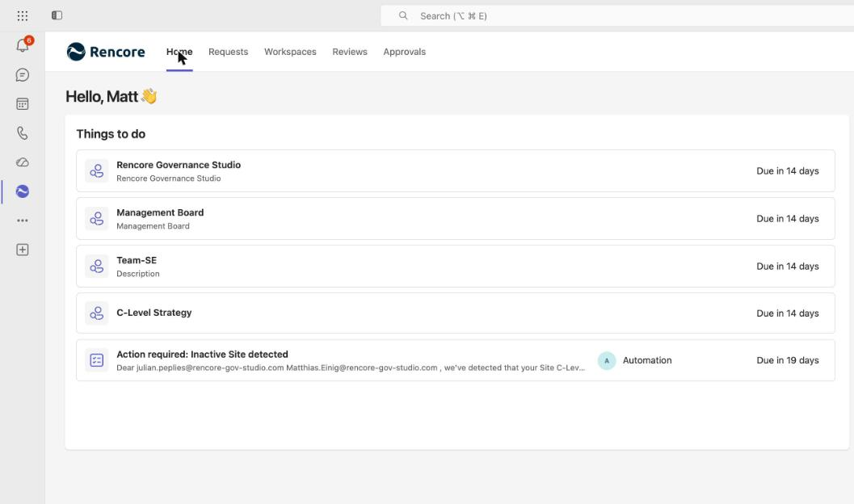This screenshot has width=854, height=504.
Task: Click Due in 14 days on Governance Studio row
Action: 788,171
